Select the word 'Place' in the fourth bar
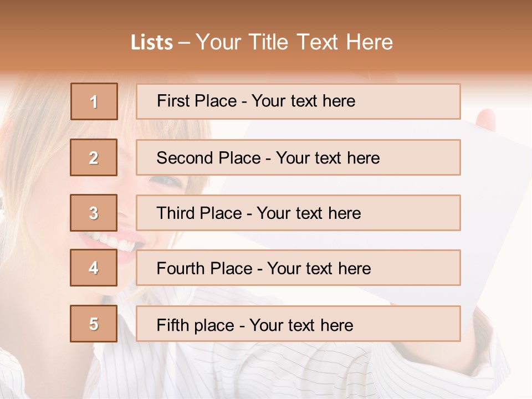The height and width of the screenshot is (399, 532). tap(232, 268)
